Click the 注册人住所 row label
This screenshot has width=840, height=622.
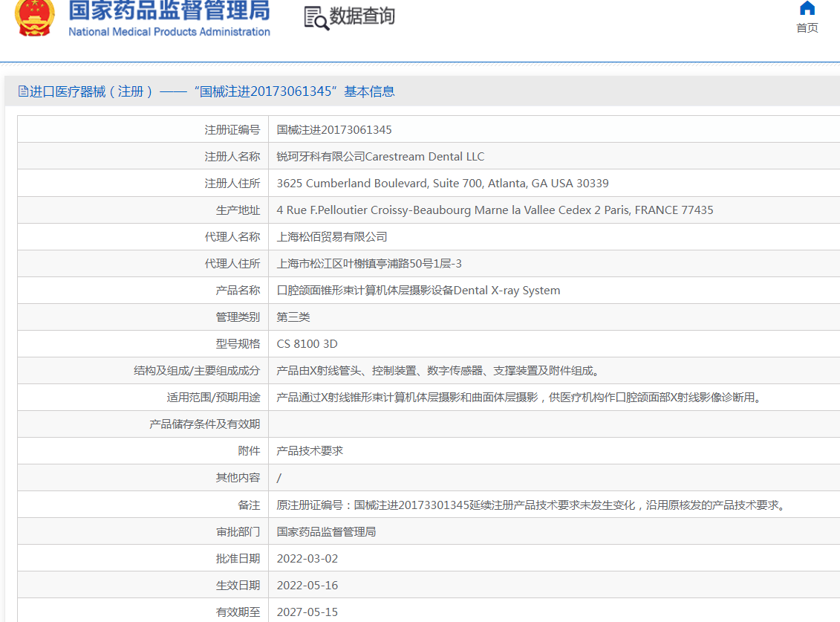click(x=232, y=184)
